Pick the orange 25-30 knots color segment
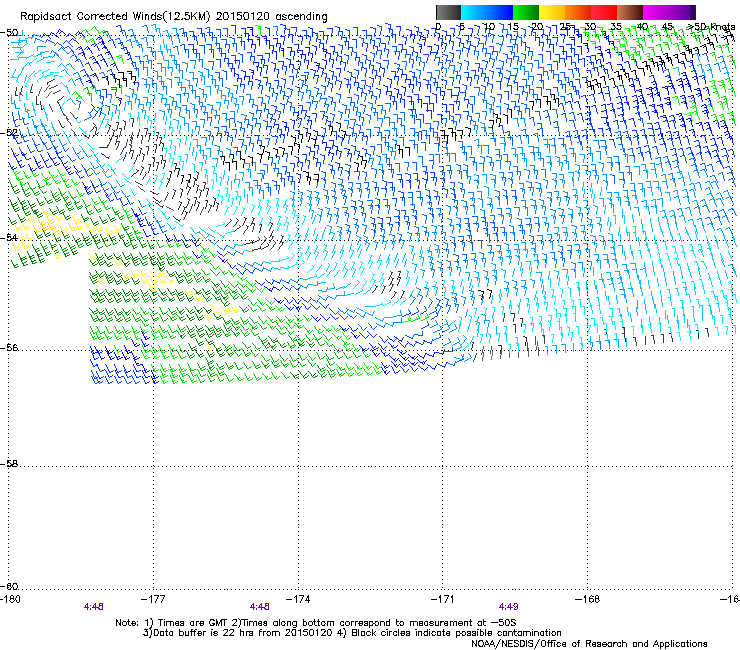The height and width of the screenshot is (650, 740). (x=578, y=12)
